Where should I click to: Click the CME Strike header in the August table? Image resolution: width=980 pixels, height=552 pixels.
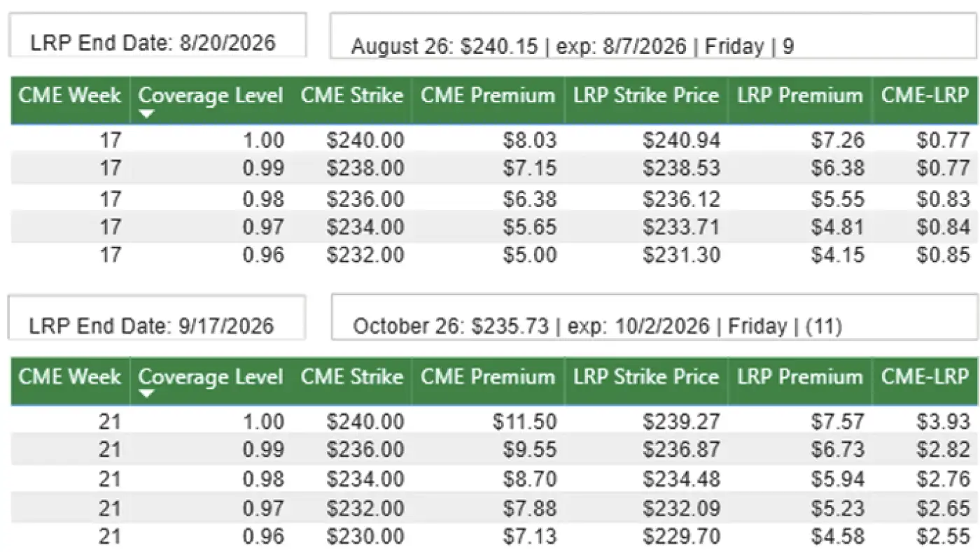click(x=352, y=96)
